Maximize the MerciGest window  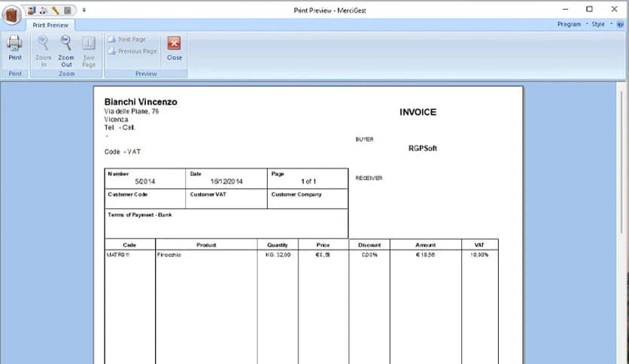[x=589, y=9]
